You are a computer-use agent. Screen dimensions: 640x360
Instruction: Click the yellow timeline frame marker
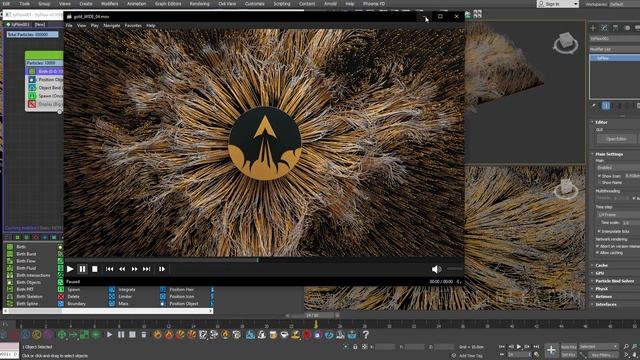pos(316,324)
